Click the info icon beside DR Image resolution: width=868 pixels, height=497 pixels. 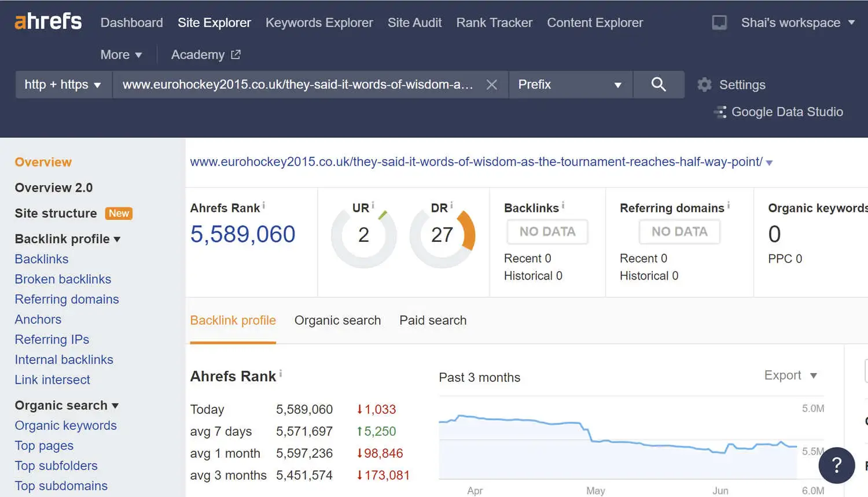tap(451, 205)
